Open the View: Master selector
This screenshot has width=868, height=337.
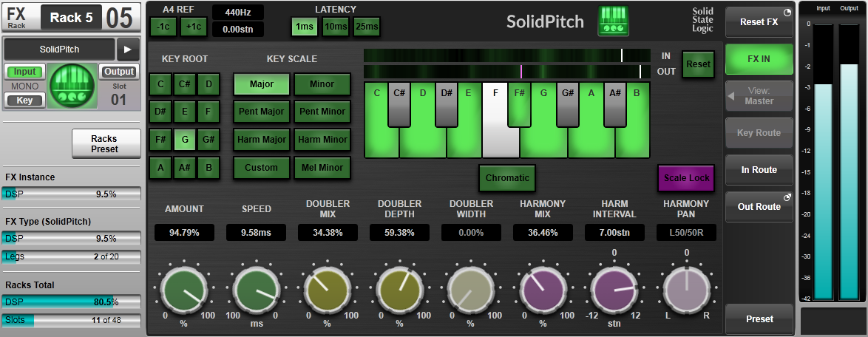[759, 96]
